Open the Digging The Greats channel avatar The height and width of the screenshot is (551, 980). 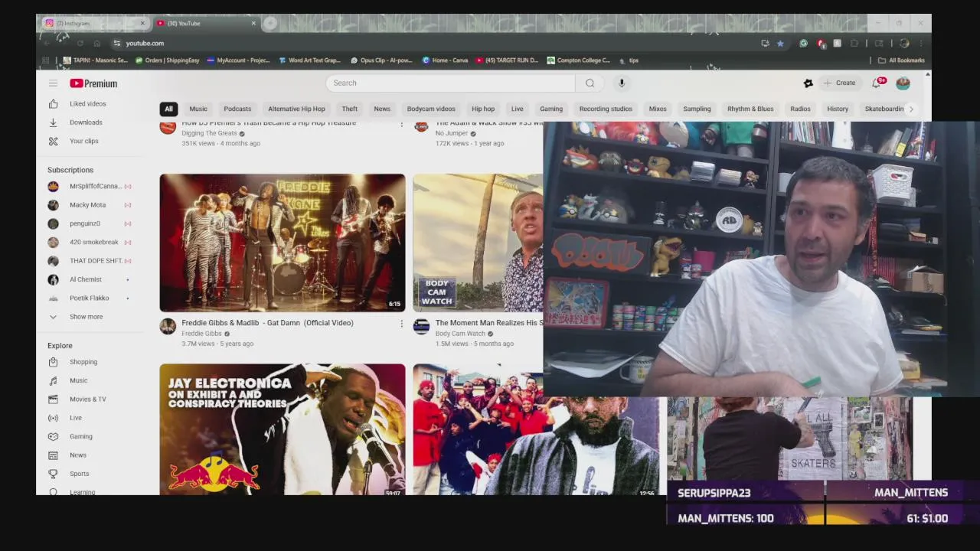pos(168,127)
